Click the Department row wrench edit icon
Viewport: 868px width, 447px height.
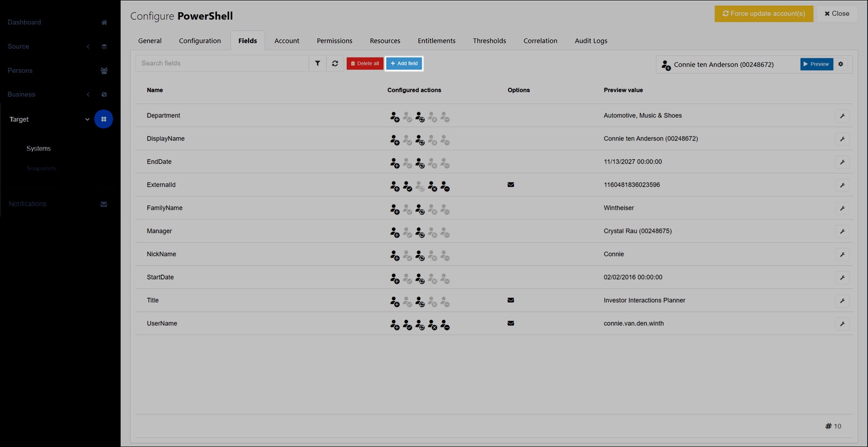842,116
